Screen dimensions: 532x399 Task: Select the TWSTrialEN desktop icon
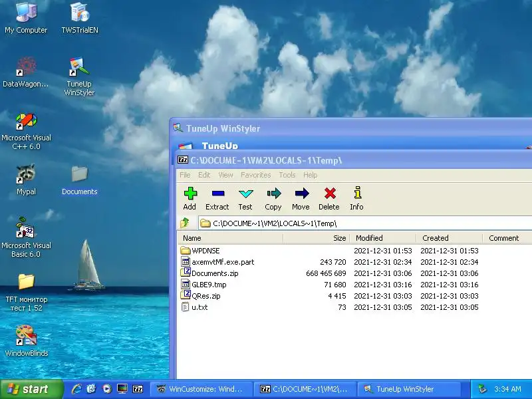(x=80, y=18)
